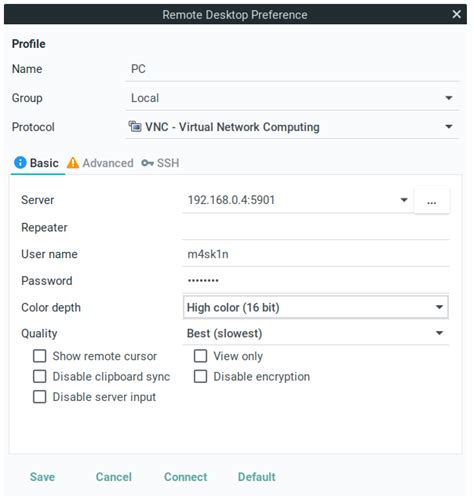
Task: Click the Save button
Action: [42, 477]
